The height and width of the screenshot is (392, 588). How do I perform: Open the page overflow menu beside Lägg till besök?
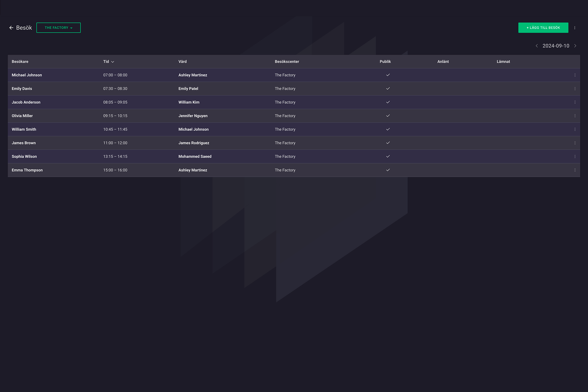575,28
